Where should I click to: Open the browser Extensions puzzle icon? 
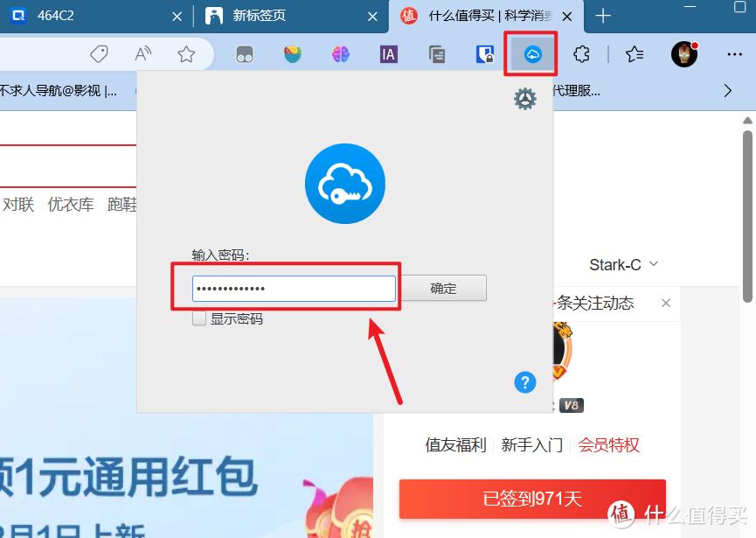click(581, 54)
